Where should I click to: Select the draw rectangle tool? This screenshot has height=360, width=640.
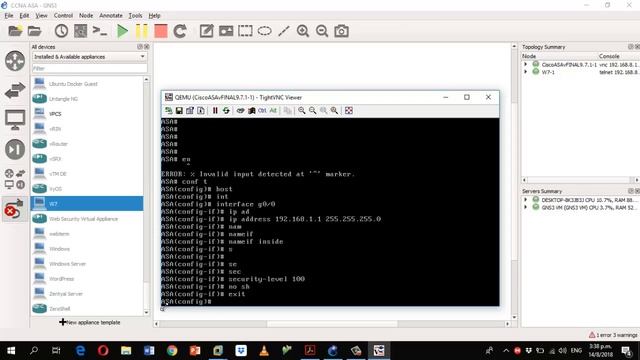pyautogui.click(x=245, y=31)
